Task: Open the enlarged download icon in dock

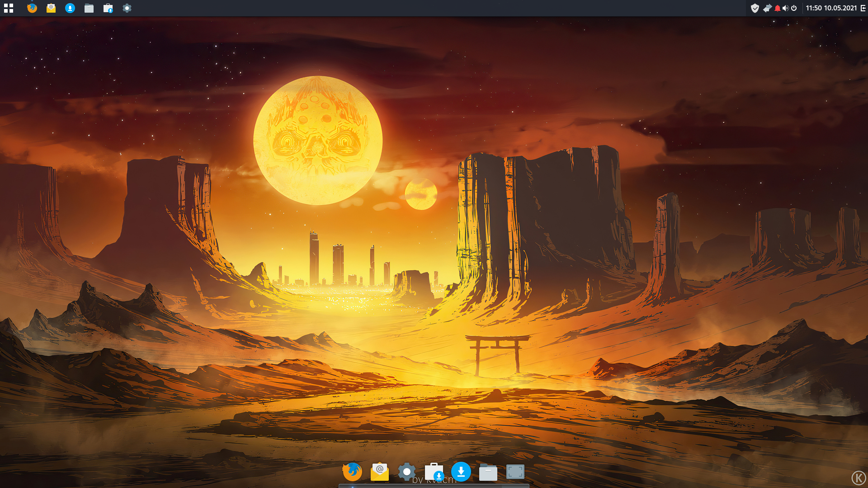Action: click(x=461, y=472)
